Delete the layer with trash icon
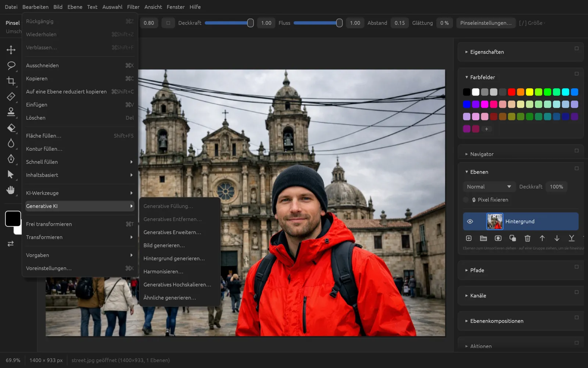Image resolution: width=588 pixels, height=368 pixels. click(527, 238)
